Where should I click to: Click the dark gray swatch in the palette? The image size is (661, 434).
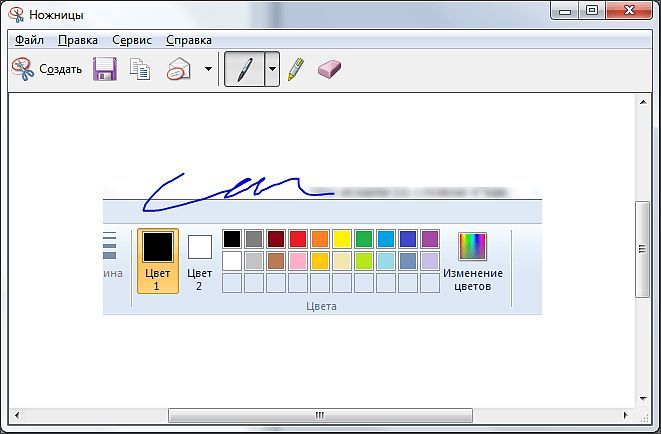tap(254, 239)
